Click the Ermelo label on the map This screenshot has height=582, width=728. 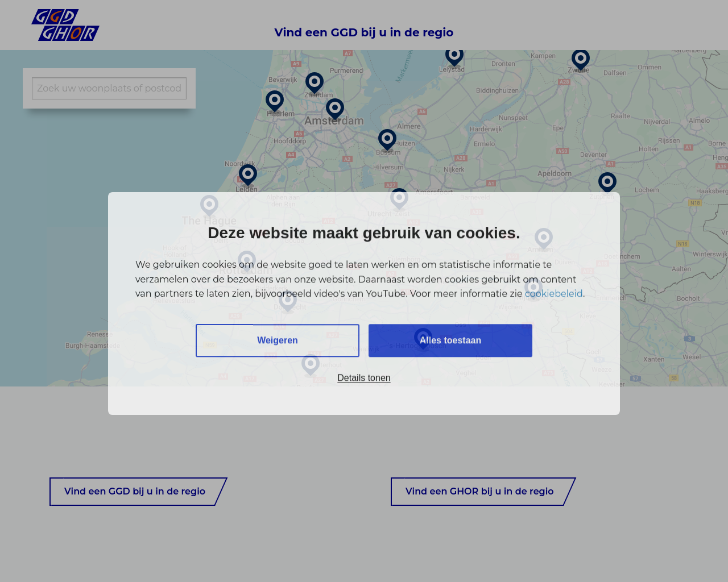click(484, 144)
